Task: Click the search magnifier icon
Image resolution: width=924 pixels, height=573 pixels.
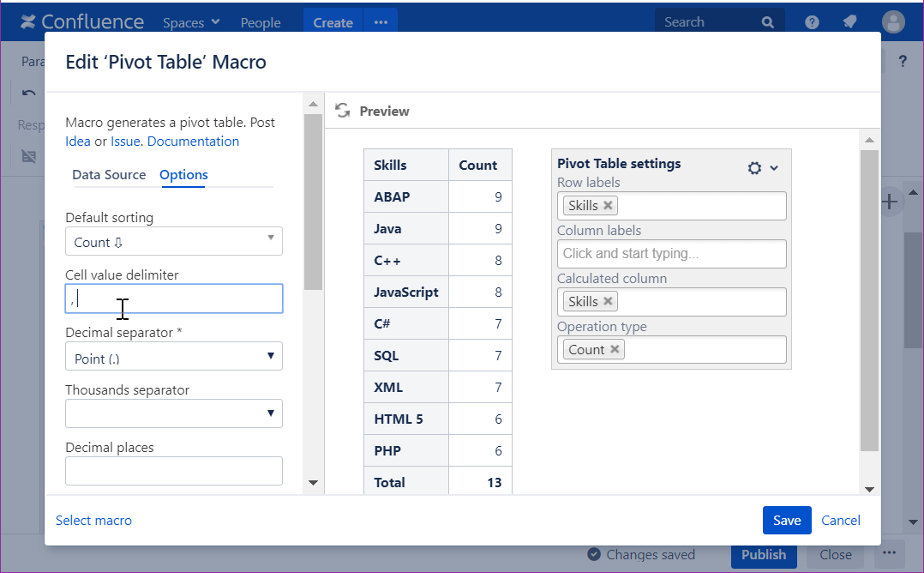Action: click(768, 21)
